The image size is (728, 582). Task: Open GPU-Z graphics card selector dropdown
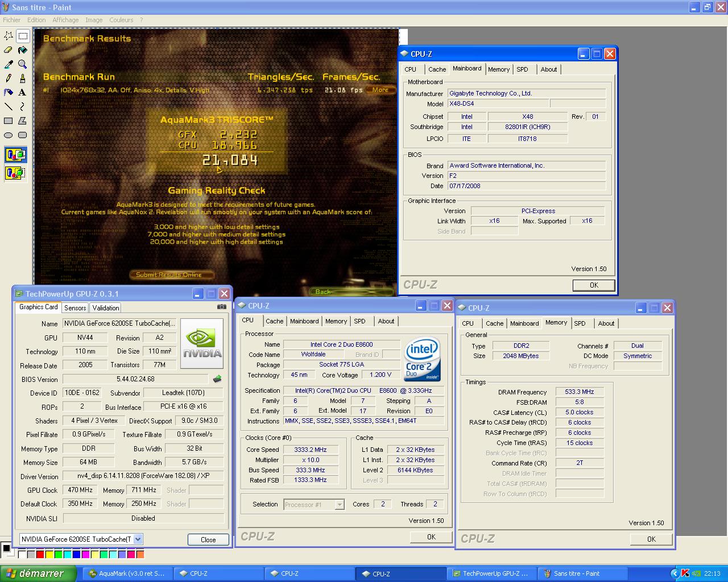[x=138, y=539]
